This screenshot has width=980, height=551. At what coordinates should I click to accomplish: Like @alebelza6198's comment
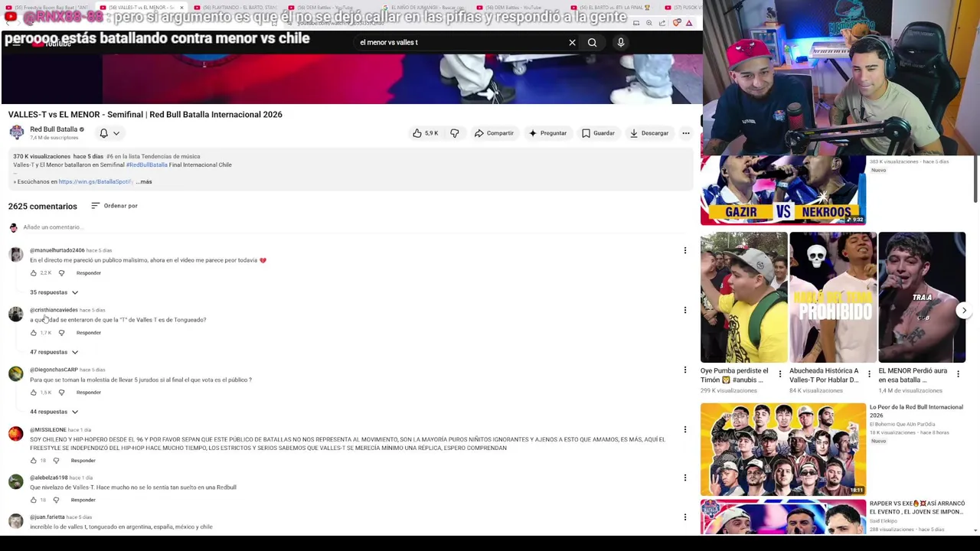(33, 500)
